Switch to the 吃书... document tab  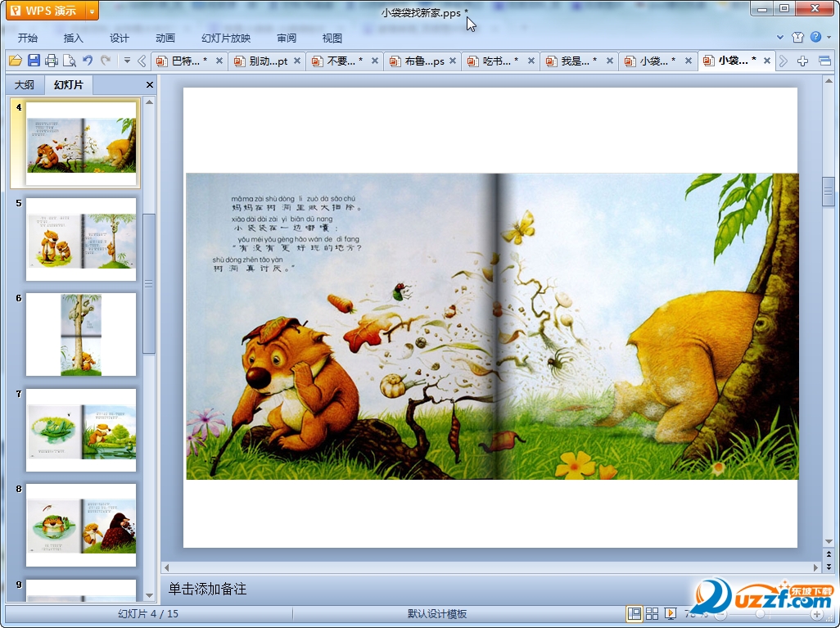pyautogui.click(x=494, y=61)
